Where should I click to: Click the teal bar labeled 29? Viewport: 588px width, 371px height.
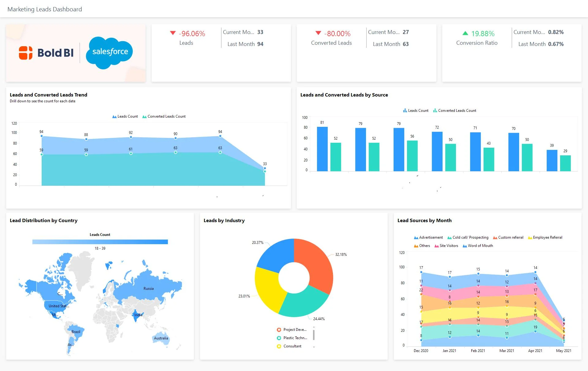point(565,163)
